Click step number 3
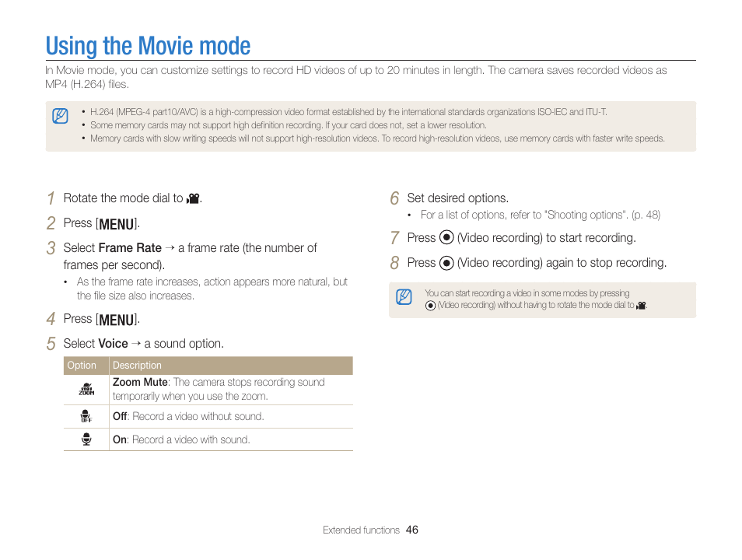Viewport: 742px width, 560px height. [51, 248]
